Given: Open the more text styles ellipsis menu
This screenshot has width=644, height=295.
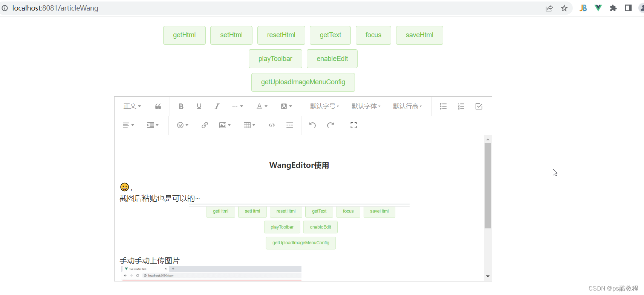Looking at the screenshot, I should (x=237, y=106).
